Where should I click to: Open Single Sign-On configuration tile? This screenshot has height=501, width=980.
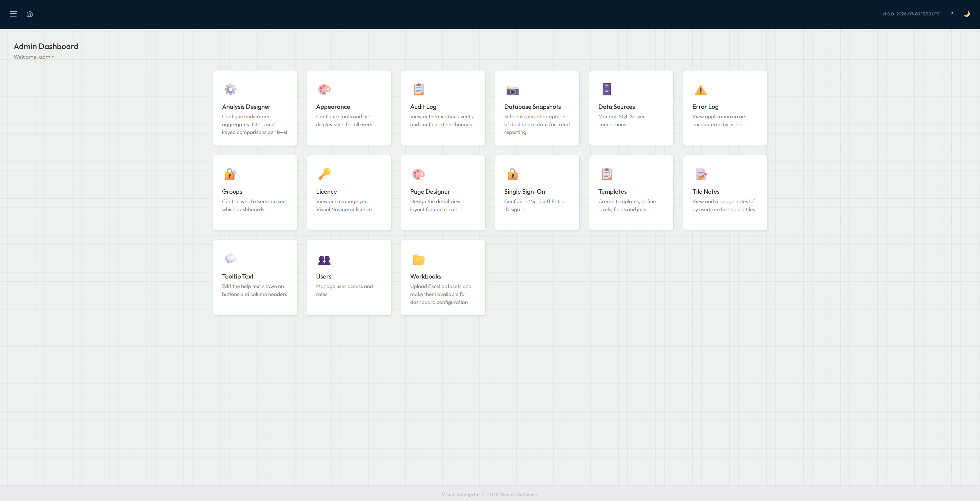point(537,193)
